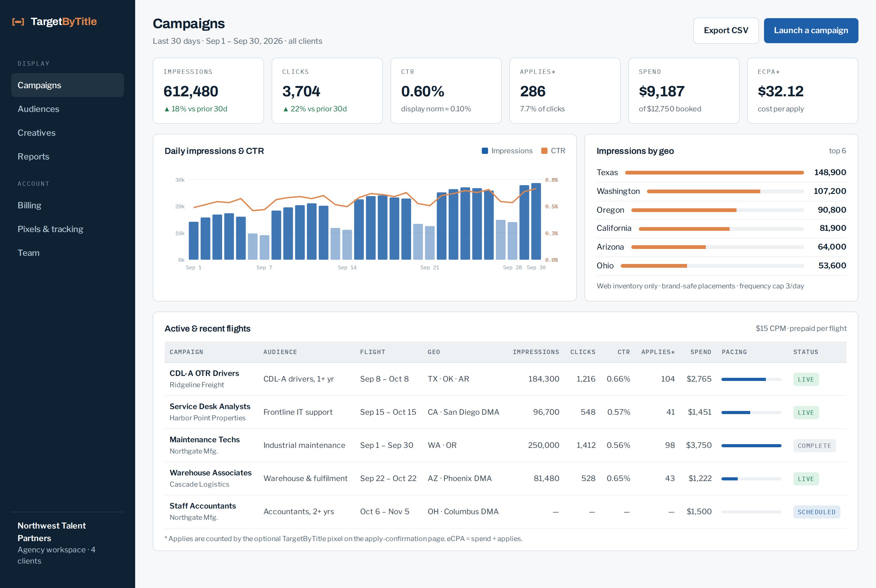
Task: Click the Washington 107,200 value
Action: (x=829, y=191)
